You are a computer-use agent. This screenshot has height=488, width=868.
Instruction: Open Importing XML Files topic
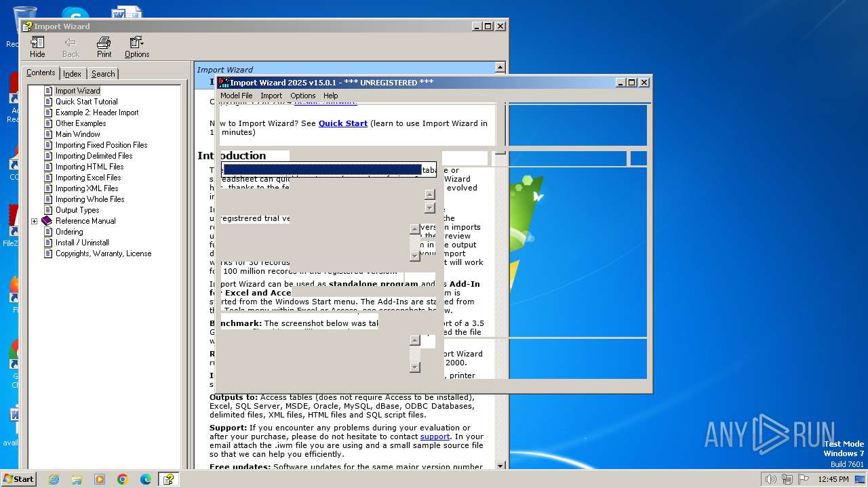pos(87,188)
